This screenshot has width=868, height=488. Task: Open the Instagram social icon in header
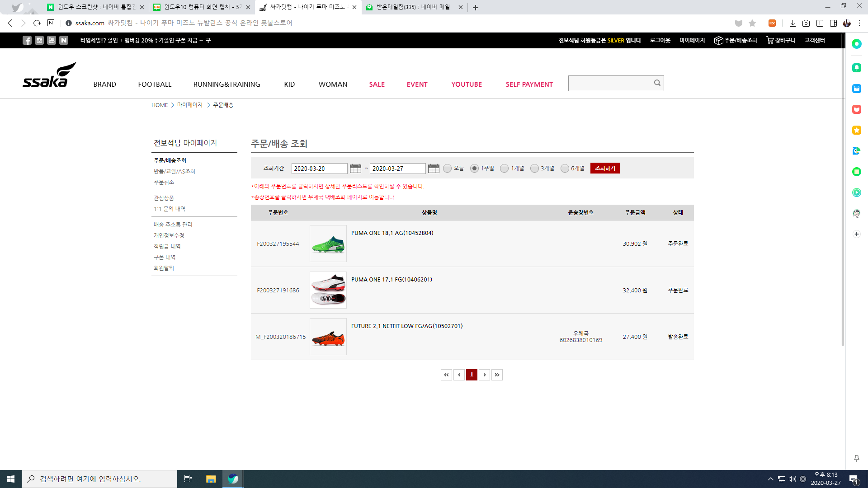coord(39,40)
